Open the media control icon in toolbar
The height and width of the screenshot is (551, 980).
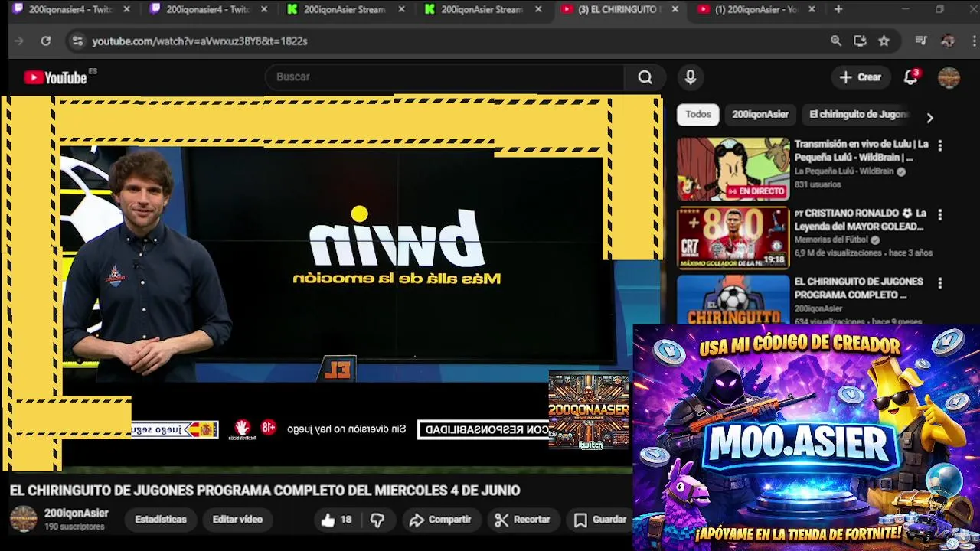921,41
